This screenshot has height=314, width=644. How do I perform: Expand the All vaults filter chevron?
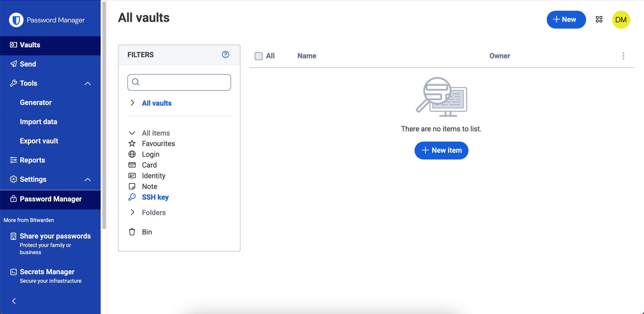tap(132, 103)
